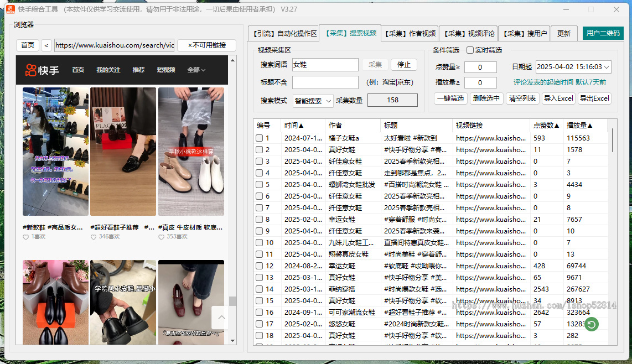The height and width of the screenshot is (364, 632).
Task: Click the 标题不含 input field
Action: [325, 82]
